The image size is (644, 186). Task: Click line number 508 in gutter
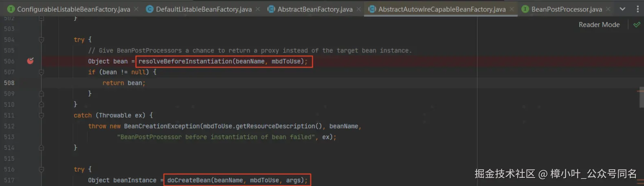pyautogui.click(x=9, y=83)
